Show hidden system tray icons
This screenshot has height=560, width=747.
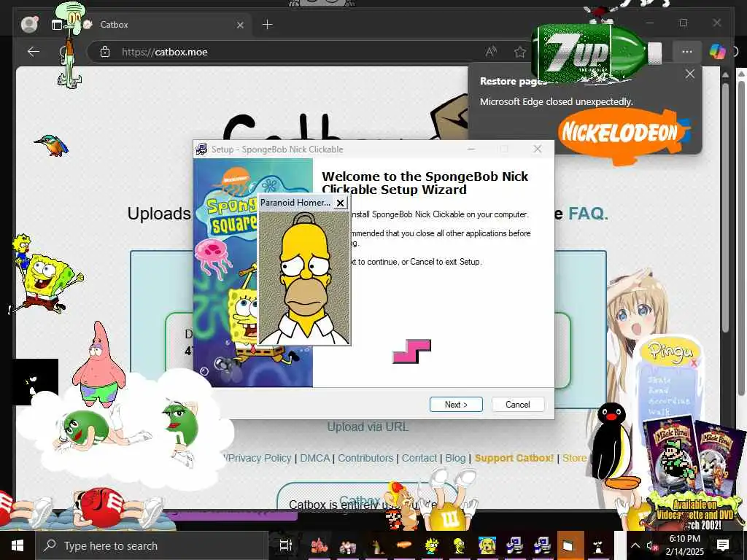635,545
